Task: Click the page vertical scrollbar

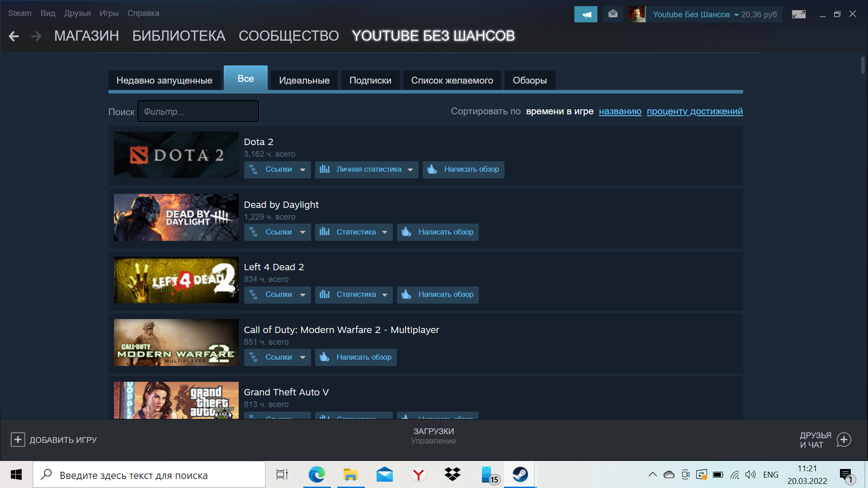Action: point(863,66)
